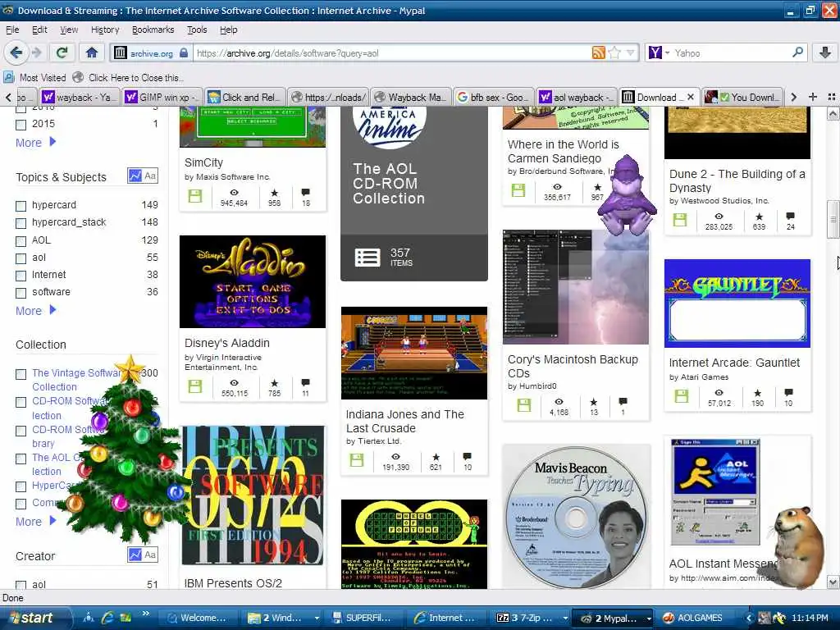Expand More under Topics & Subjects
Screen dimensions: 840x630
click(35, 311)
